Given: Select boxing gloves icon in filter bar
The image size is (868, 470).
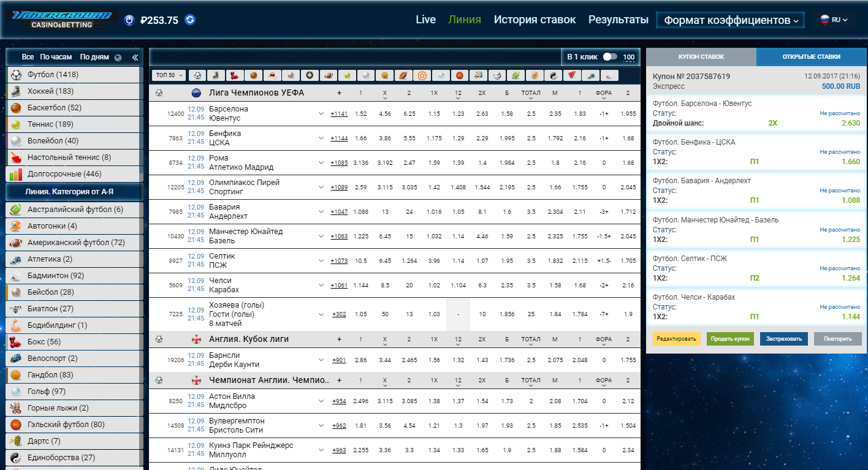Looking at the screenshot, I should pos(234,75).
